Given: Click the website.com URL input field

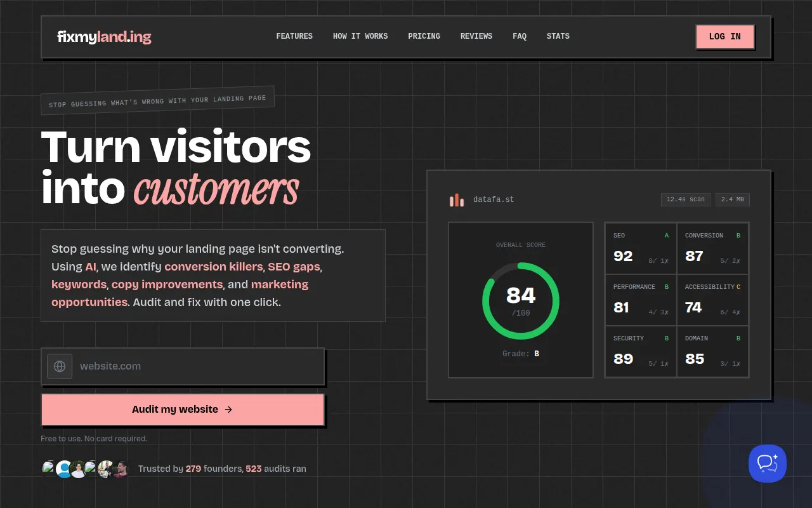Looking at the screenshot, I should [183, 366].
